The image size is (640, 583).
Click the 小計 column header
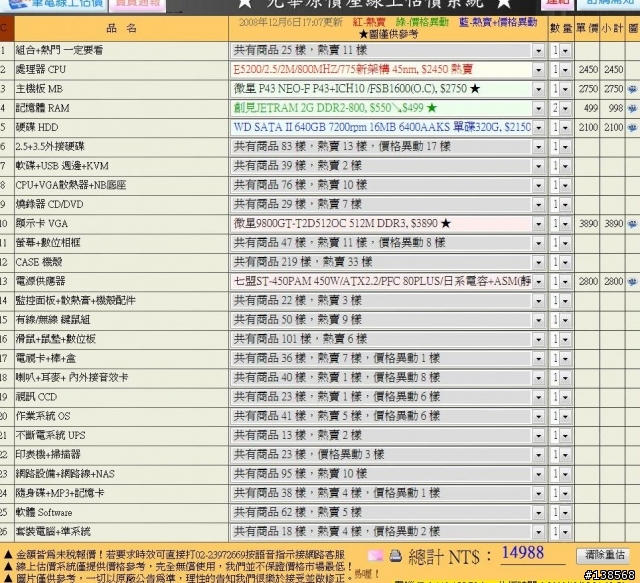tap(612, 28)
